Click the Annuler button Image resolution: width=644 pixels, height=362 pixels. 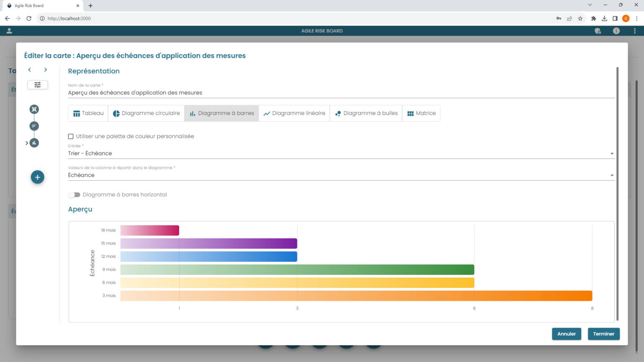[x=566, y=334]
